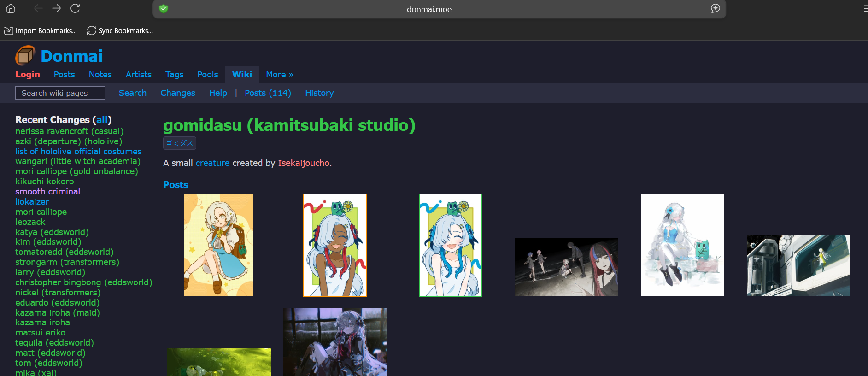
Task: Click the Login link
Action: click(x=28, y=75)
